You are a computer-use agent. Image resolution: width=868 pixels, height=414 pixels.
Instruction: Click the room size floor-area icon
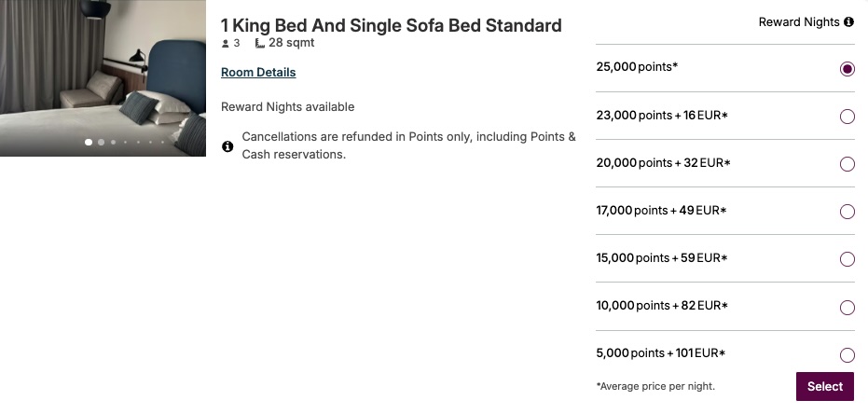click(x=260, y=43)
